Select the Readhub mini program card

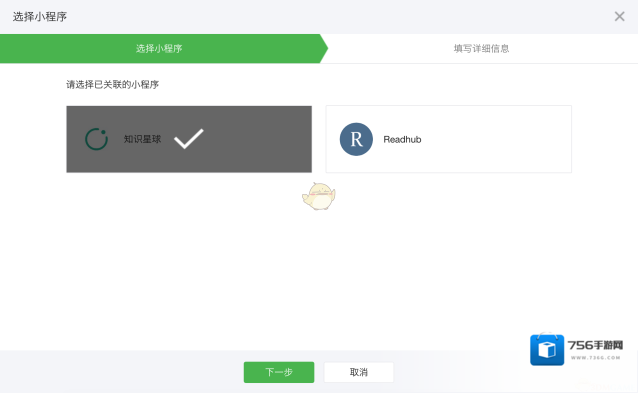coord(448,139)
